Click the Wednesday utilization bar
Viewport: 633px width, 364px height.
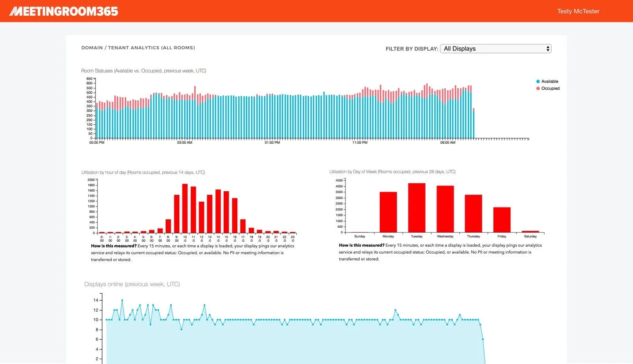coord(445,209)
